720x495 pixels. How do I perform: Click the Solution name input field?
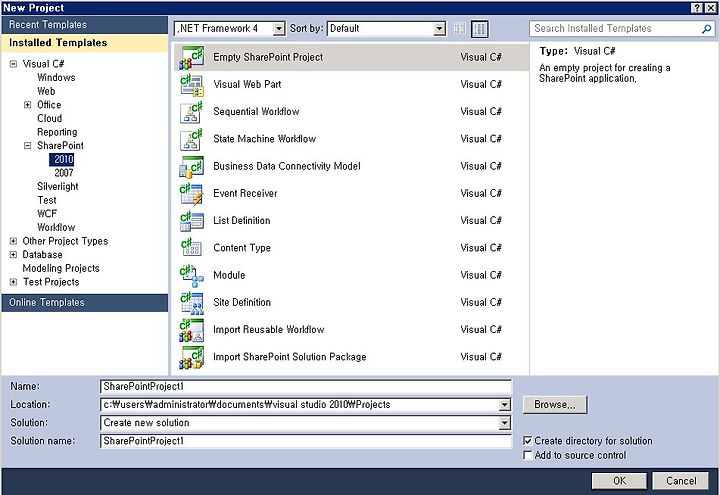pos(305,441)
